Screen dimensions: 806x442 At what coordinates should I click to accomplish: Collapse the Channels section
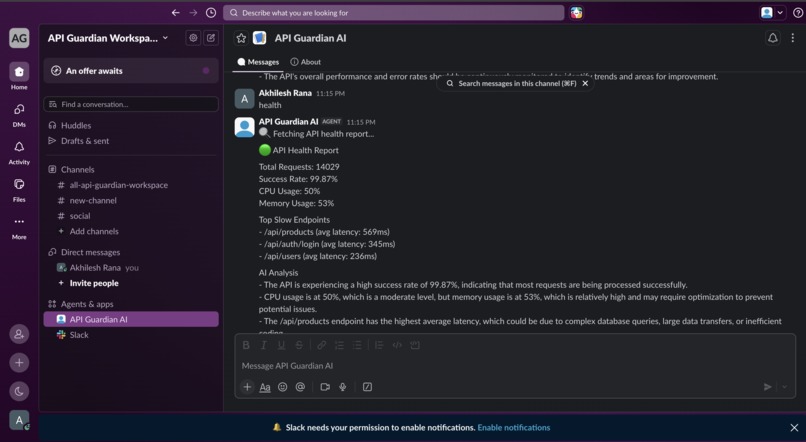pos(78,170)
